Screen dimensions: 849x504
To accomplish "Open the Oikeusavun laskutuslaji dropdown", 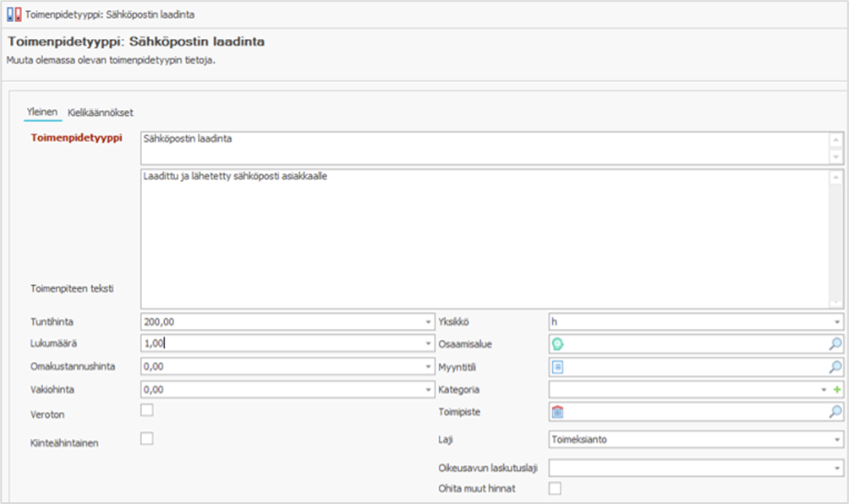I will point(836,468).
